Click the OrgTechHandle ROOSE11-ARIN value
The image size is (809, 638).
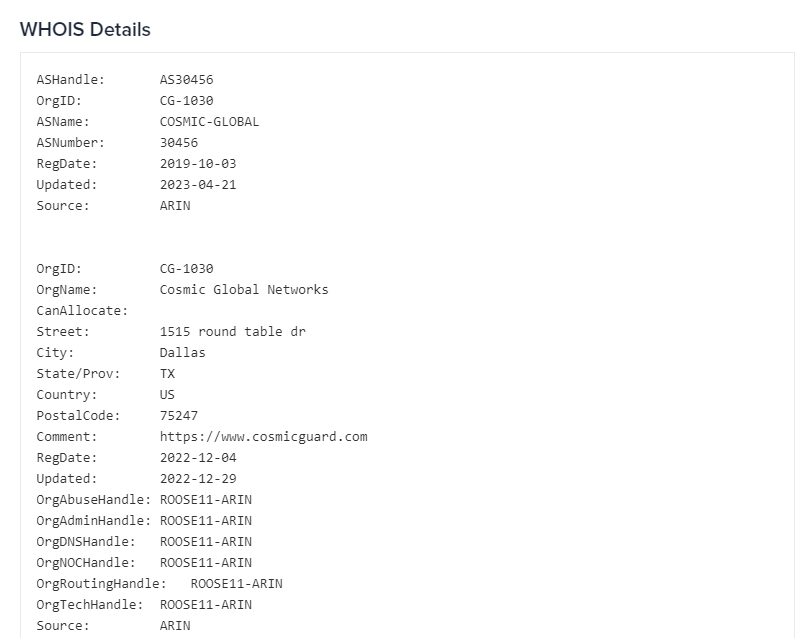pyautogui.click(x=206, y=605)
